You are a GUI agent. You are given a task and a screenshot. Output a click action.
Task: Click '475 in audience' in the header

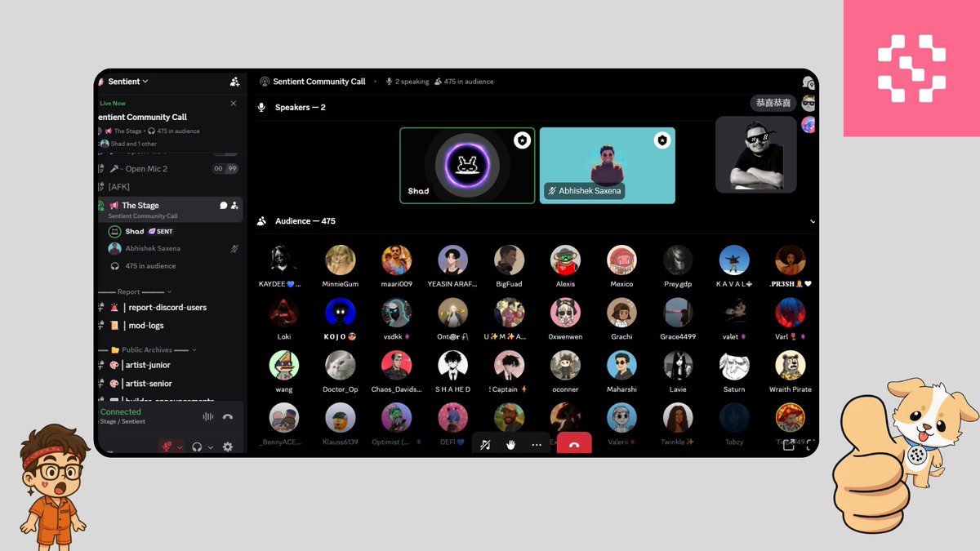click(x=464, y=82)
